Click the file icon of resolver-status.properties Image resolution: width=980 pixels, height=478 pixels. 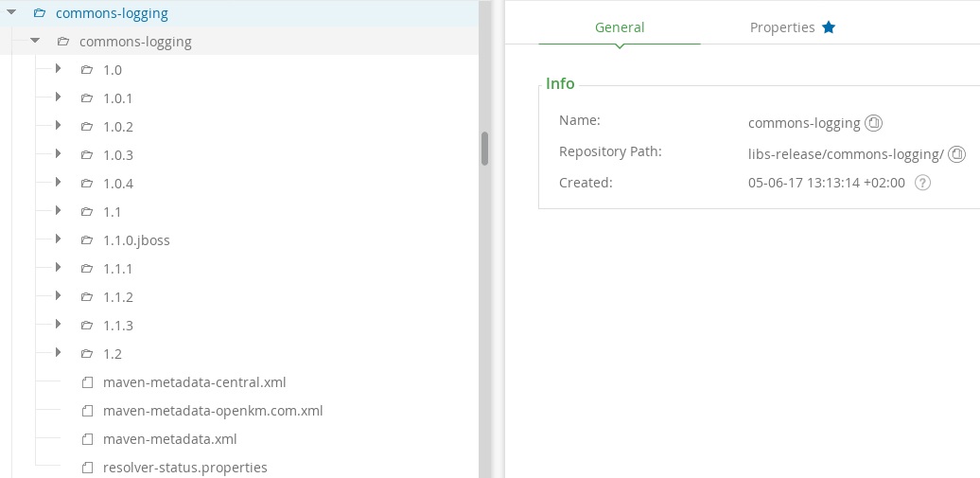point(87,468)
